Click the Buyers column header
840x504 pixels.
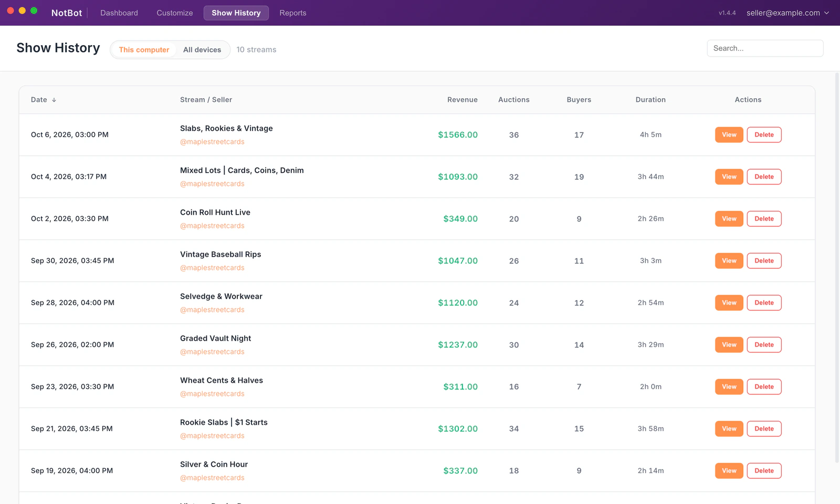pyautogui.click(x=579, y=100)
